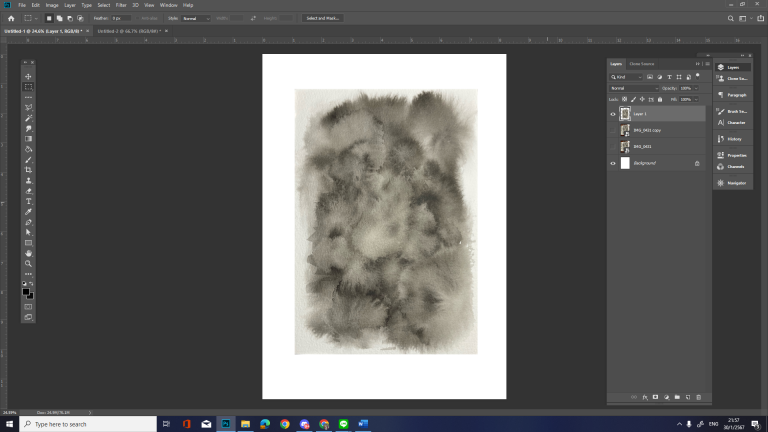Switch to Clone Source panel tab
This screenshot has height=432, width=768.
[x=642, y=64]
